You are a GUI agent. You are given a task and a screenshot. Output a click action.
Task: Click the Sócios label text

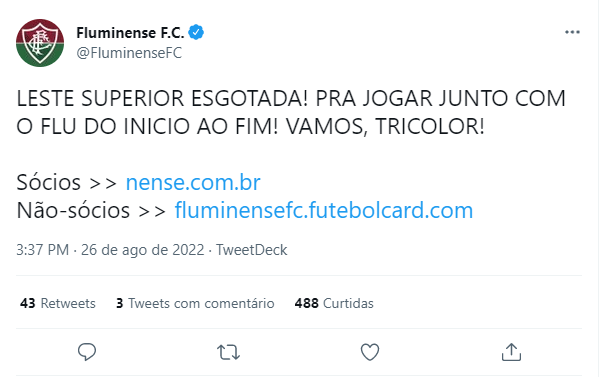(x=49, y=182)
